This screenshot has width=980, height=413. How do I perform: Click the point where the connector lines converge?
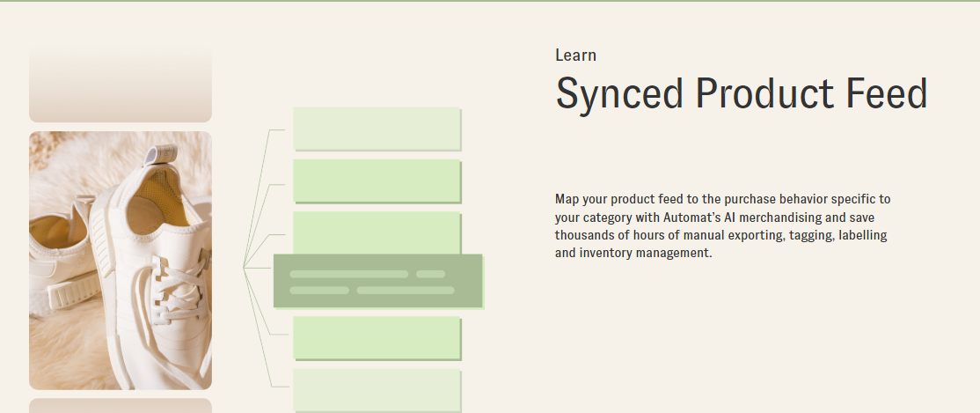pos(244,267)
